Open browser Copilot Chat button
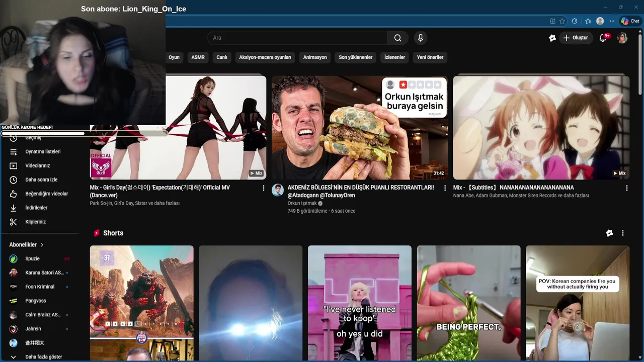Viewport: 644px width, 362px height. 630,21
